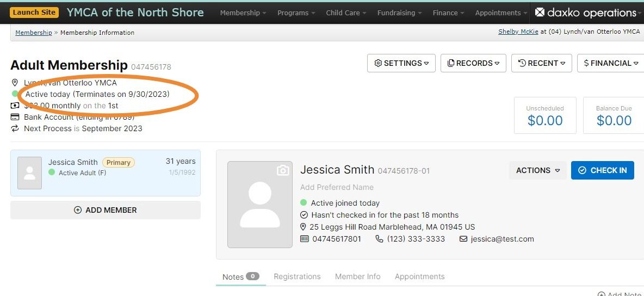Click the cash icon beside monthly rate
This screenshot has width=644, height=296.
tap(15, 106)
